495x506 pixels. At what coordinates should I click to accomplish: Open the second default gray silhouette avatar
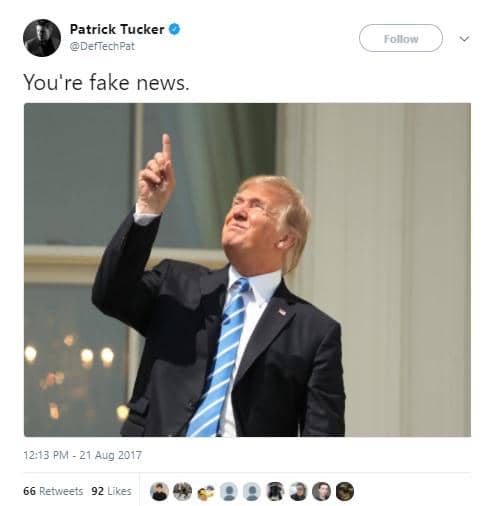(x=252, y=492)
